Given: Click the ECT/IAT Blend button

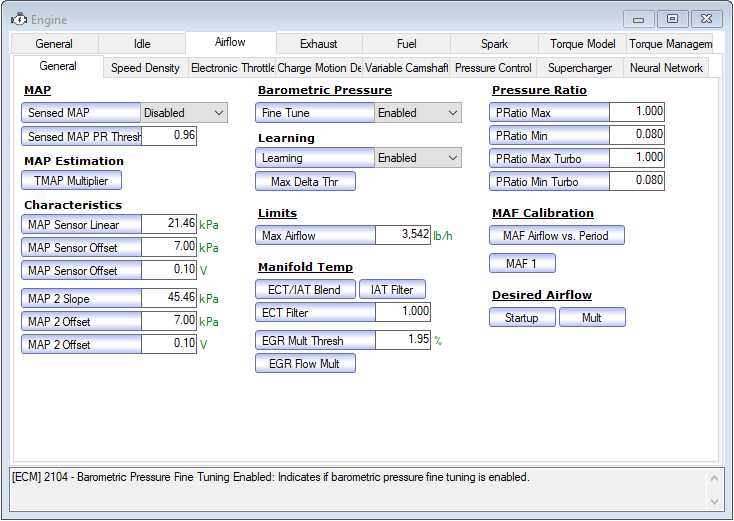Looking at the screenshot, I should [305, 290].
